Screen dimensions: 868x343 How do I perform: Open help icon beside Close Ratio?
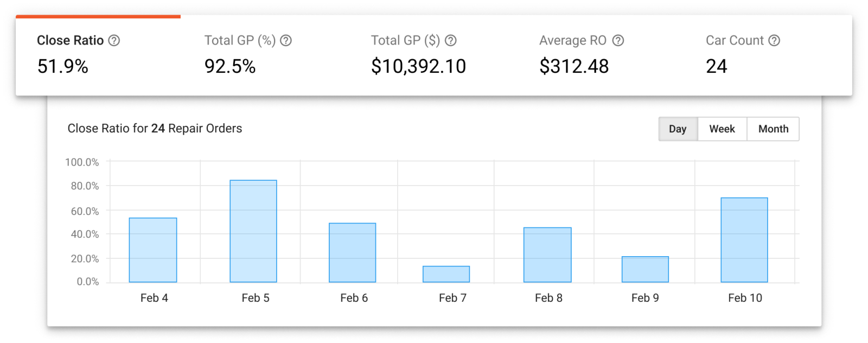pos(114,41)
